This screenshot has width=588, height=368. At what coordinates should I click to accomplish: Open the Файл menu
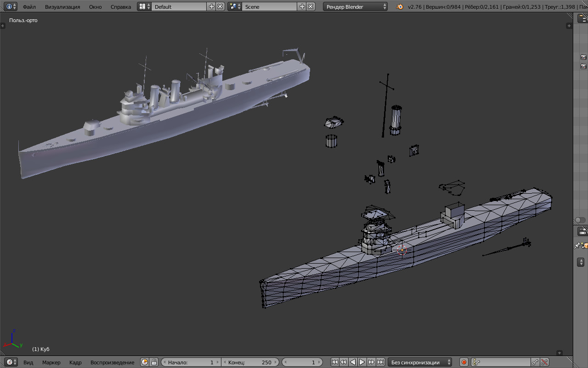(29, 7)
